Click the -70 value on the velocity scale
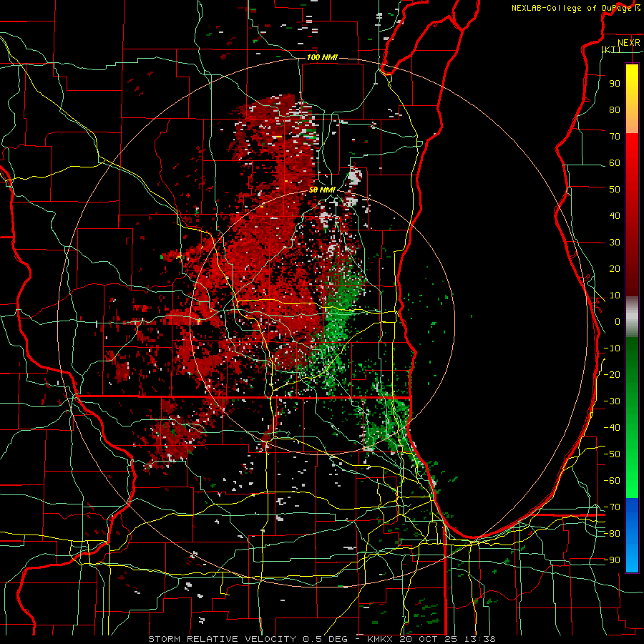The width and height of the screenshot is (644, 644). [x=612, y=507]
